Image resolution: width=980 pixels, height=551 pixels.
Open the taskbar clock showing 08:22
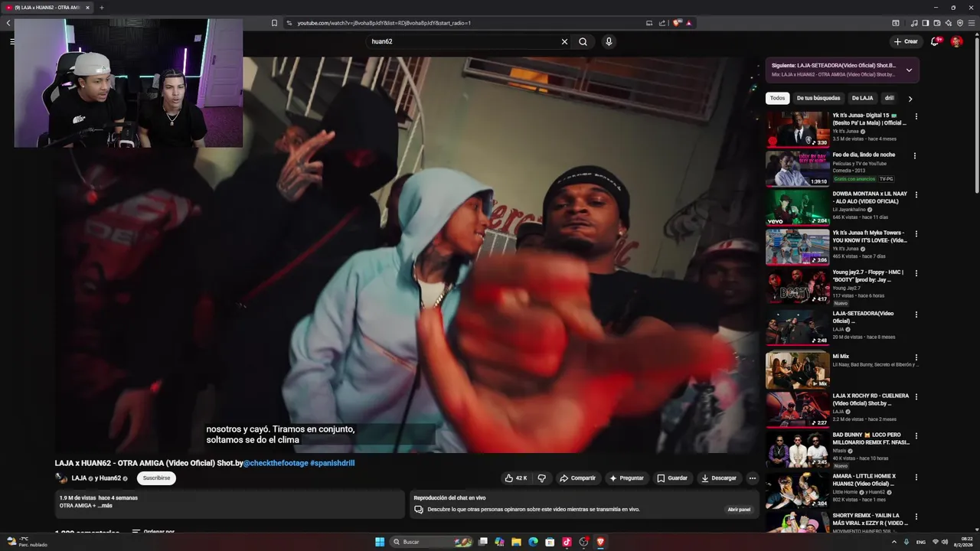tap(963, 542)
